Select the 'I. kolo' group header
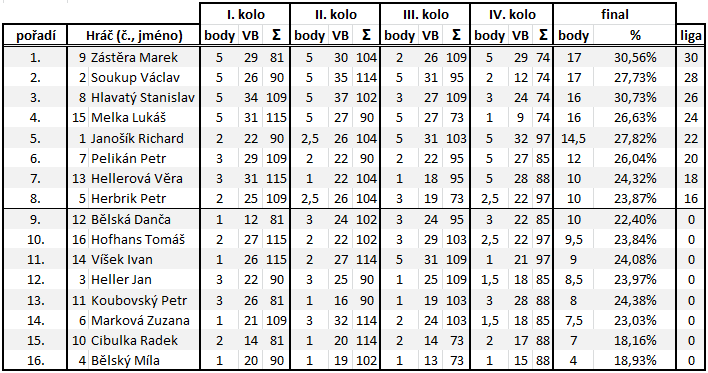The image size is (708, 373). point(245,14)
